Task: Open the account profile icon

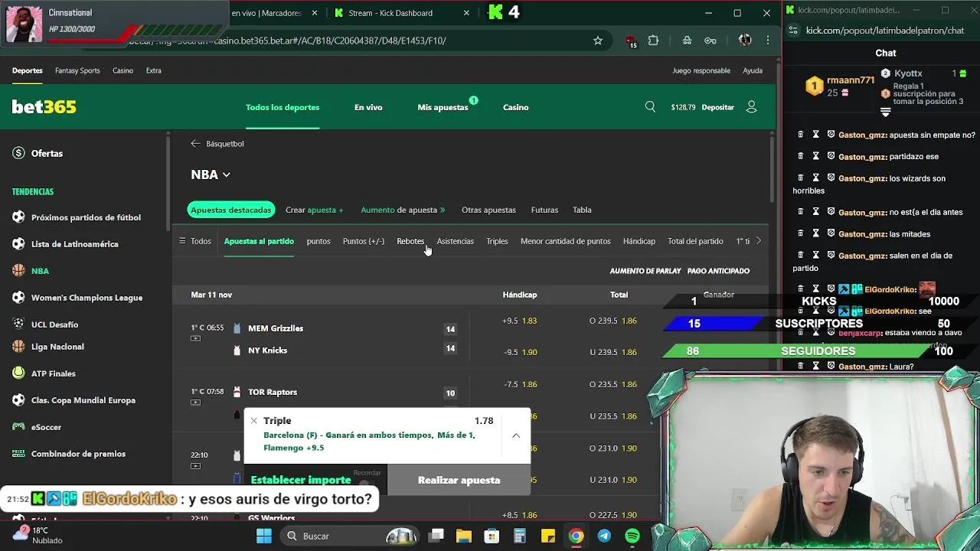Action: pos(751,107)
